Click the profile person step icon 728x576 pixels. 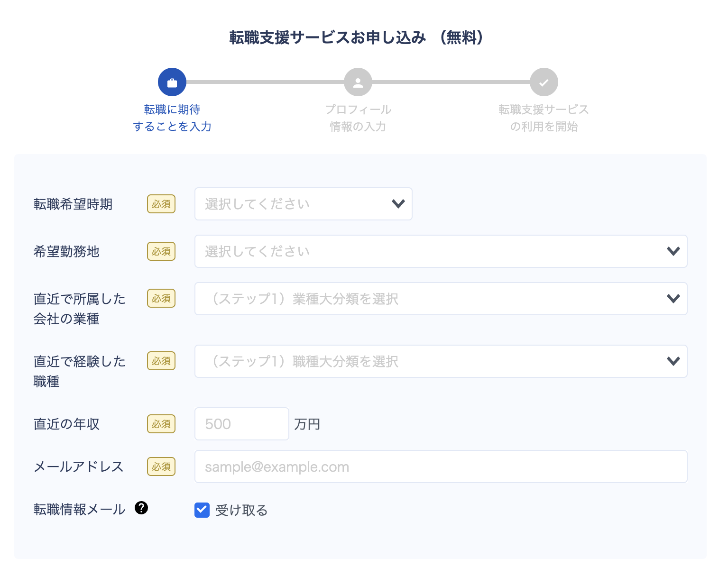(358, 82)
